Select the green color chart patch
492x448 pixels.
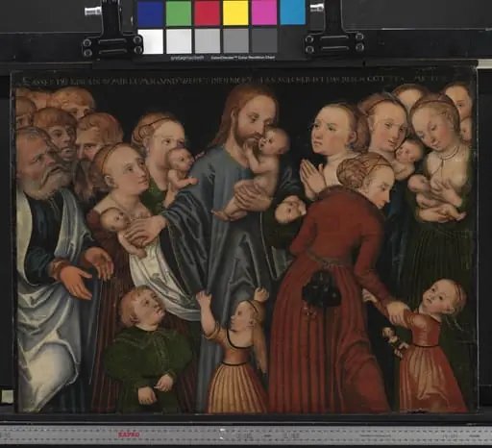[179, 13]
